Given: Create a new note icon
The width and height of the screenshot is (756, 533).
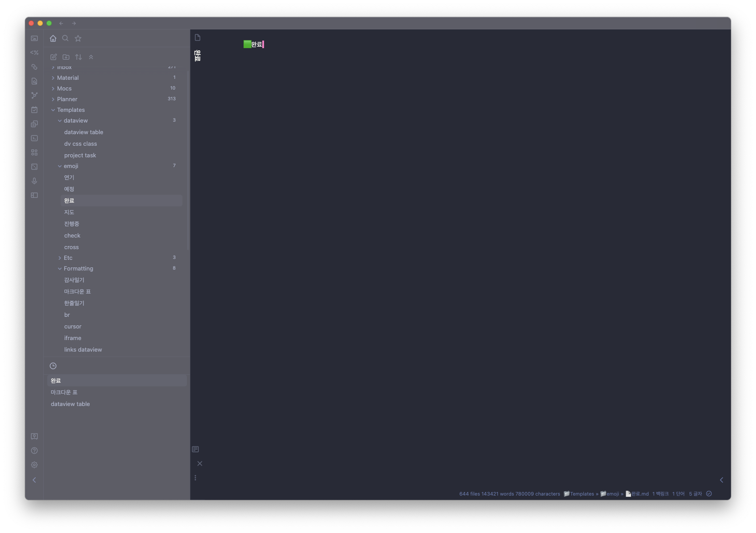Looking at the screenshot, I should 54,57.
